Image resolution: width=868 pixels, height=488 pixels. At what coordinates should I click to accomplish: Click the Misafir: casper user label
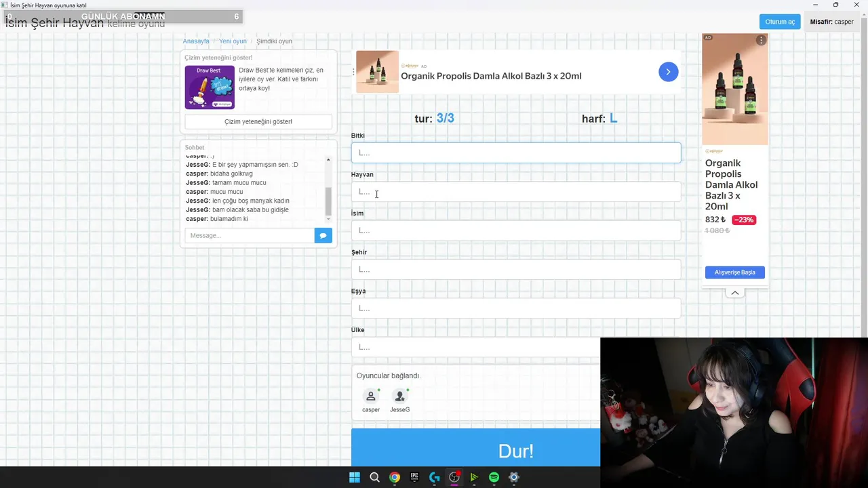coord(831,22)
